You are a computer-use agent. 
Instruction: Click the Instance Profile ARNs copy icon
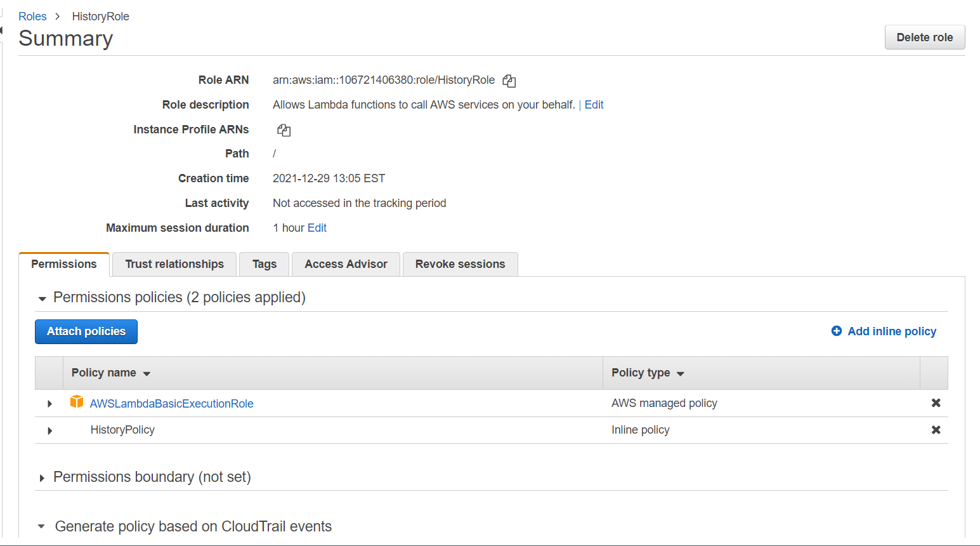(x=284, y=130)
